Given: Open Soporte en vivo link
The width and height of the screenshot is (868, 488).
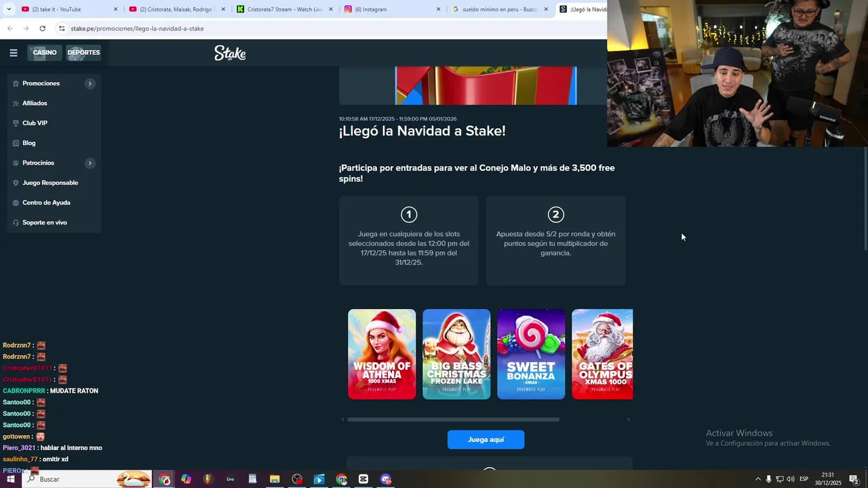Looking at the screenshot, I should point(45,222).
